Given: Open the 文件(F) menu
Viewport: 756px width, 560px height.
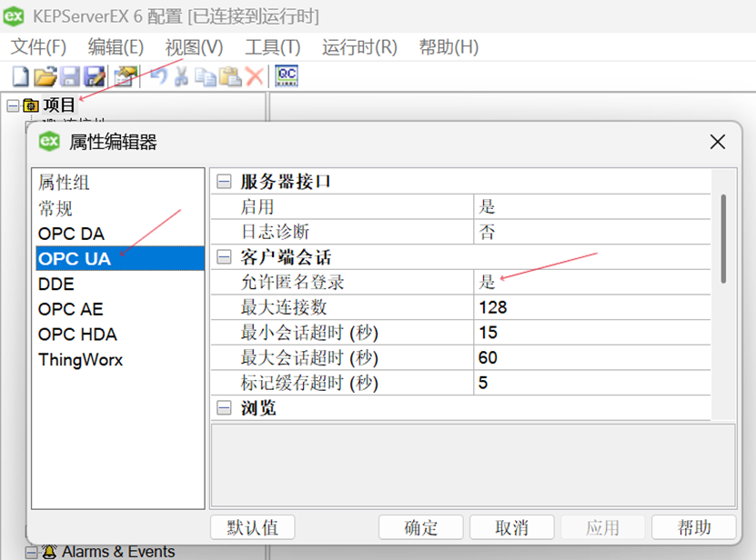Looking at the screenshot, I should pyautogui.click(x=38, y=47).
